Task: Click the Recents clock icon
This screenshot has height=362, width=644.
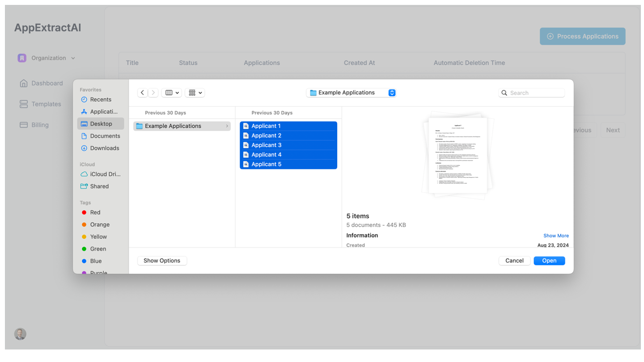Action: [84, 100]
